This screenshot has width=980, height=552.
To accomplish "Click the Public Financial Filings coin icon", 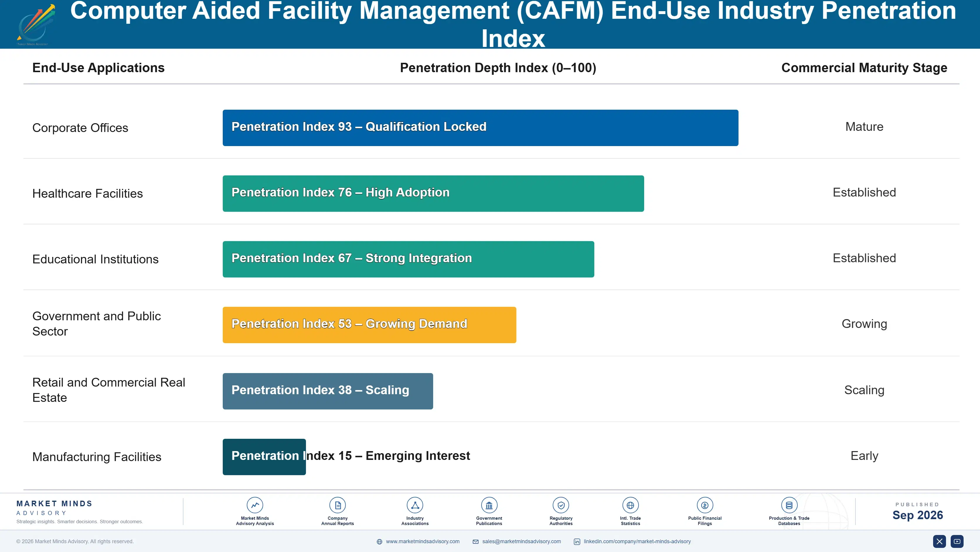I will (705, 505).
